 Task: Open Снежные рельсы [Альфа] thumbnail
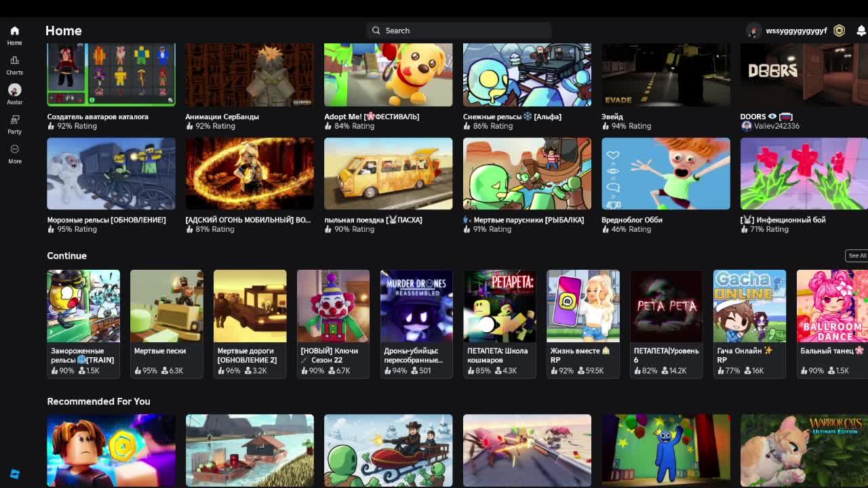click(x=527, y=75)
